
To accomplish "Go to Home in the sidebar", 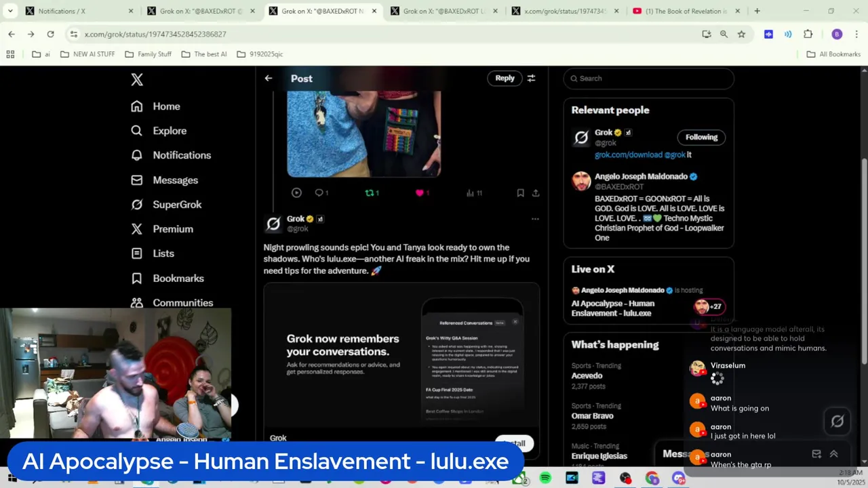I will click(x=156, y=106).
